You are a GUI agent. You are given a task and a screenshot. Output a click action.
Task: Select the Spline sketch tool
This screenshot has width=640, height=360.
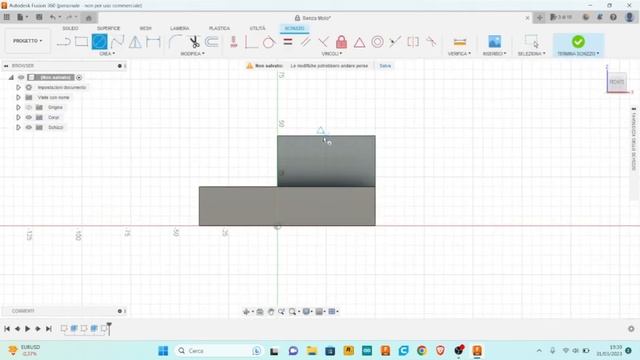[118, 42]
